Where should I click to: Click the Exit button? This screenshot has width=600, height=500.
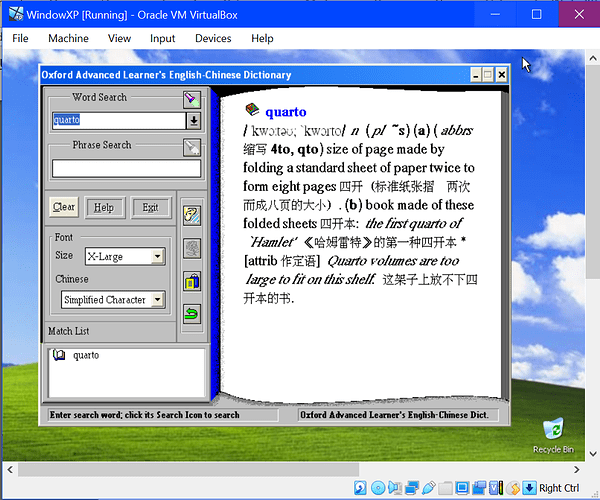coord(150,208)
